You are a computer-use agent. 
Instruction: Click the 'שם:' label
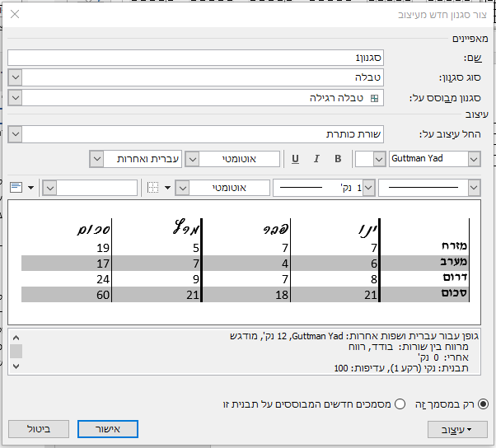click(x=473, y=58)
